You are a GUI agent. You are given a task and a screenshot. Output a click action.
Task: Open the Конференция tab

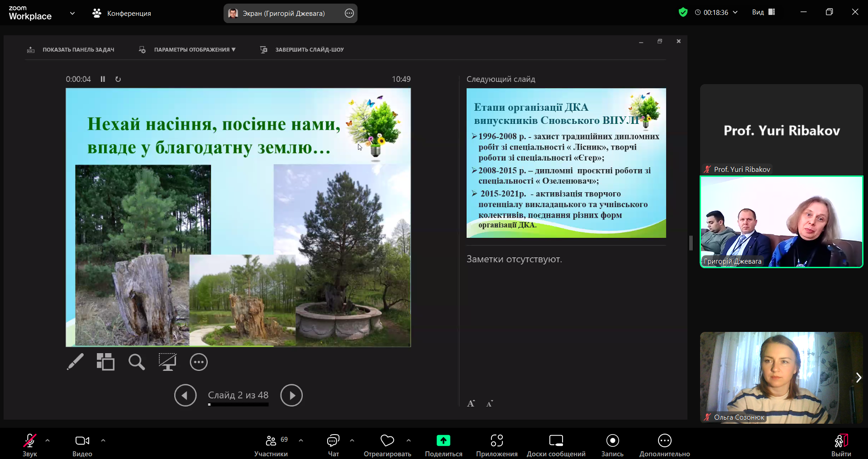click(122, 13)
